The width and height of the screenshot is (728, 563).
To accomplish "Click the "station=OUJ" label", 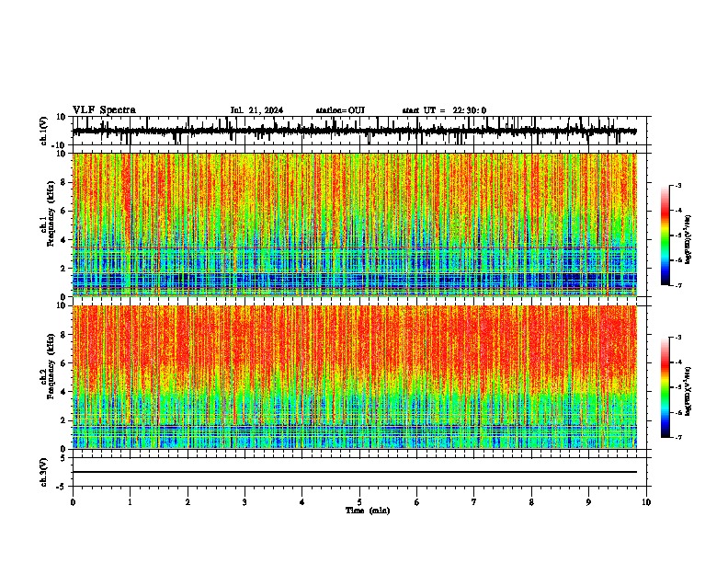I will click(340, 110).
